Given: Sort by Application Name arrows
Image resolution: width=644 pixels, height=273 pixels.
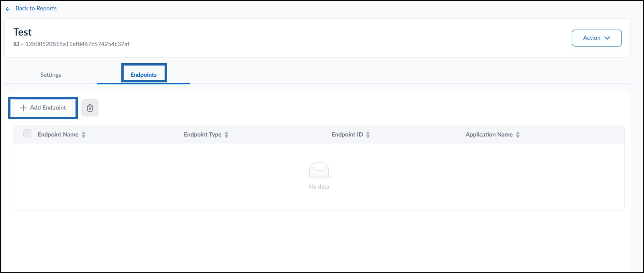Looking at the screenshot, I should pyautogui.click(x=518, y=135).
